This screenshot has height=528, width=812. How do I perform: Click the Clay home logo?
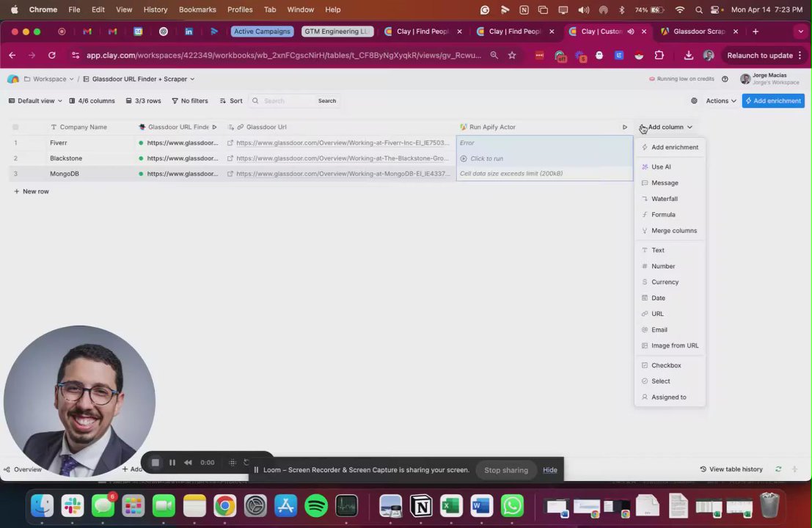(13, 79)
